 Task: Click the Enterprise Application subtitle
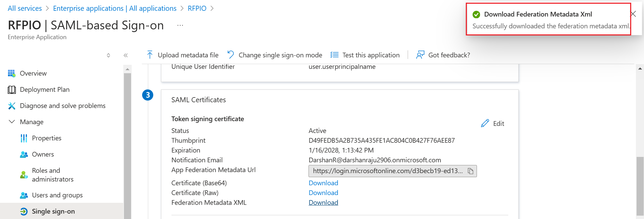click(37, 37)
